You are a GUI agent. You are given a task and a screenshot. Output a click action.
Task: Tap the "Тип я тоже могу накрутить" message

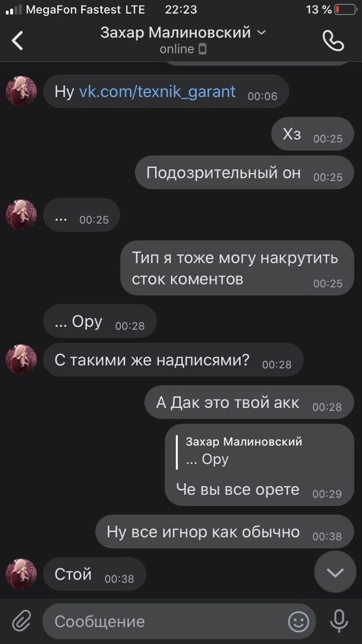point(237,268)
